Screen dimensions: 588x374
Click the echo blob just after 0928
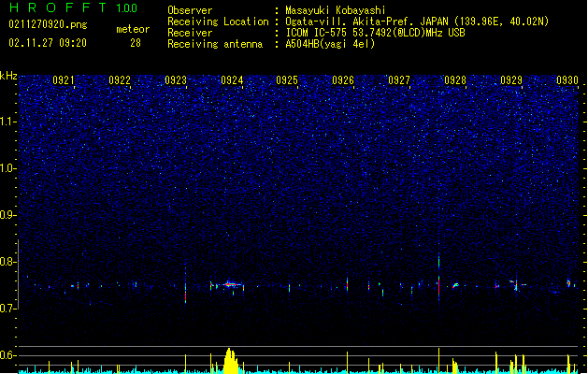pos(455,285)
